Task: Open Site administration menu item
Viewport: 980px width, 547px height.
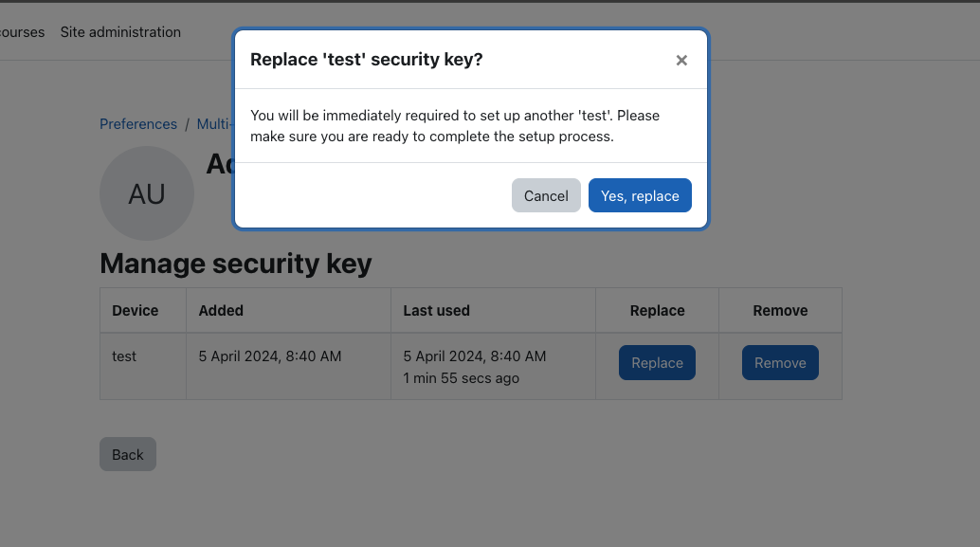Action: click(120, 32)
